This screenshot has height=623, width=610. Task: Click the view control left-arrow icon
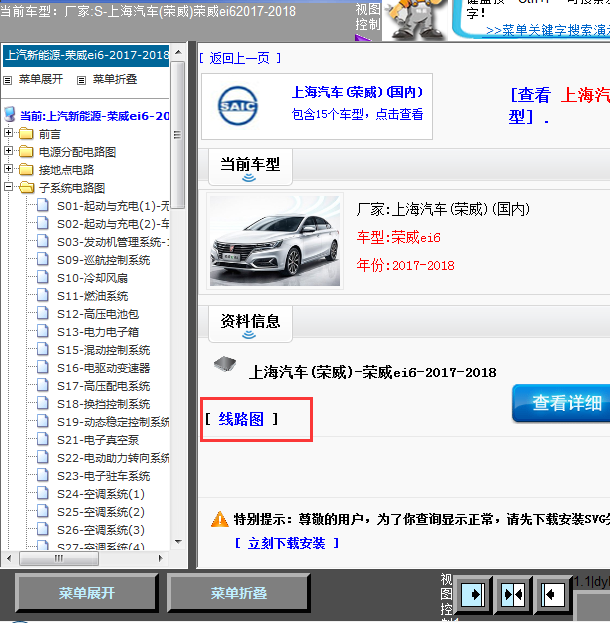click(x=552, y=595)
